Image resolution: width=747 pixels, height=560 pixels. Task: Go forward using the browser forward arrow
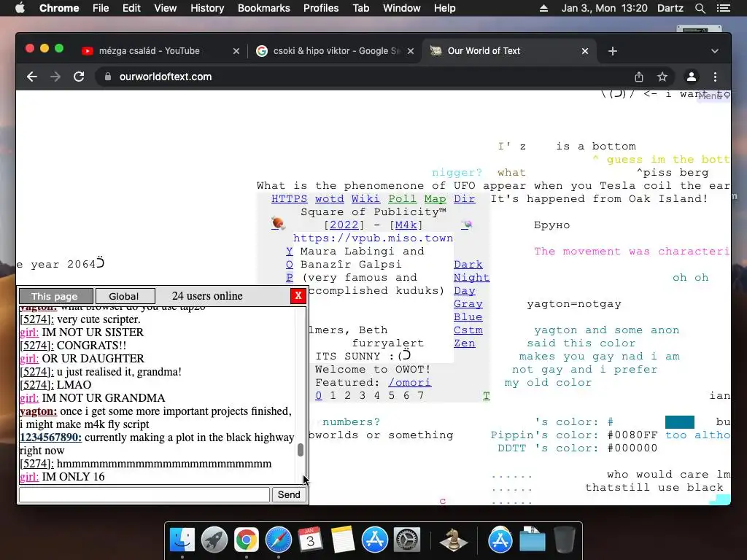tap(55, 77)
